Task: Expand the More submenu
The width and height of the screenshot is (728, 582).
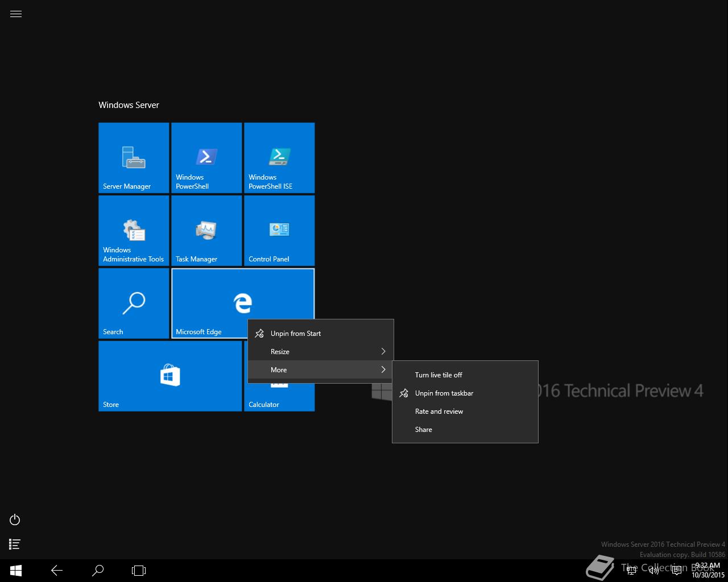Action: tap(321, 370)
